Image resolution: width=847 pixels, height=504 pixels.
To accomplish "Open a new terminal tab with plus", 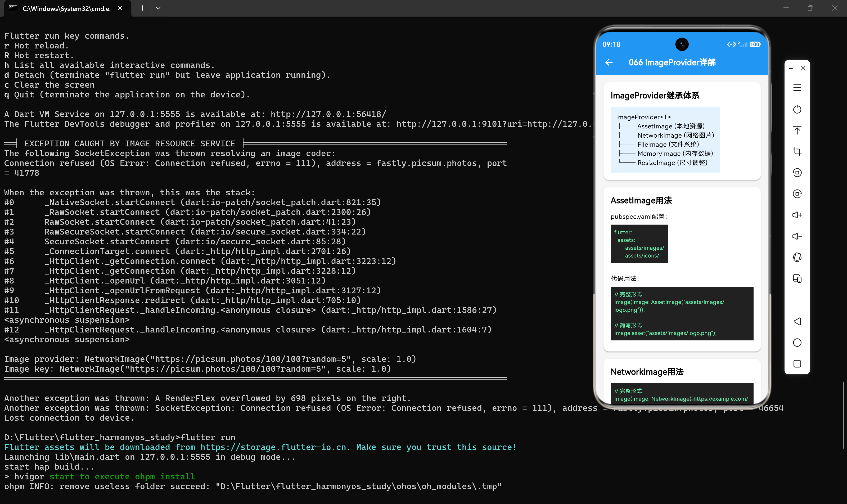I will [x=142, y=8].
